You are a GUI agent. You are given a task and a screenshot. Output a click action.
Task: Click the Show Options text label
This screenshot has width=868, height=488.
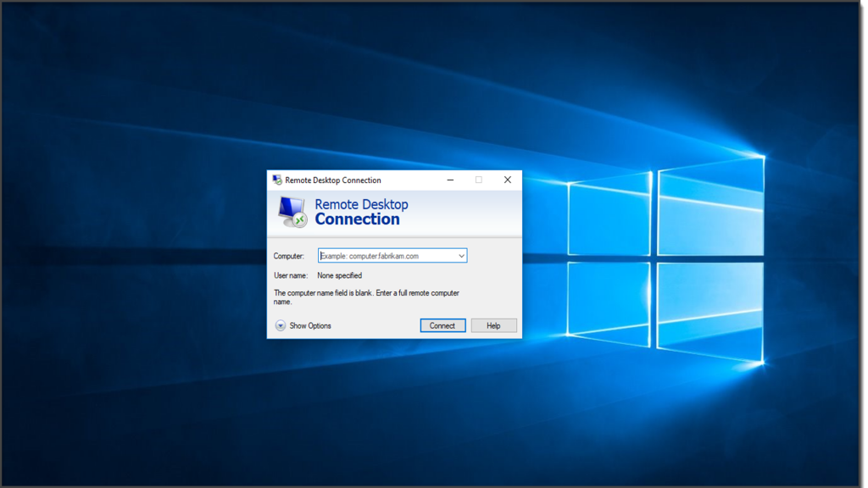click(x=309, y=325)
